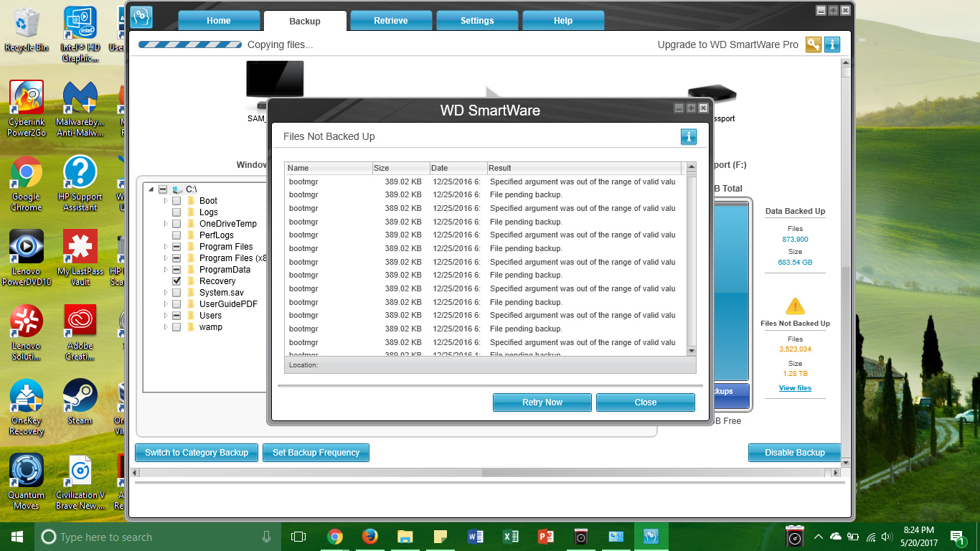Viewport: 980px width, 551px height.
Task: Open HP Support Assistant desktop shortcut
Action: (x=80, y=184)
